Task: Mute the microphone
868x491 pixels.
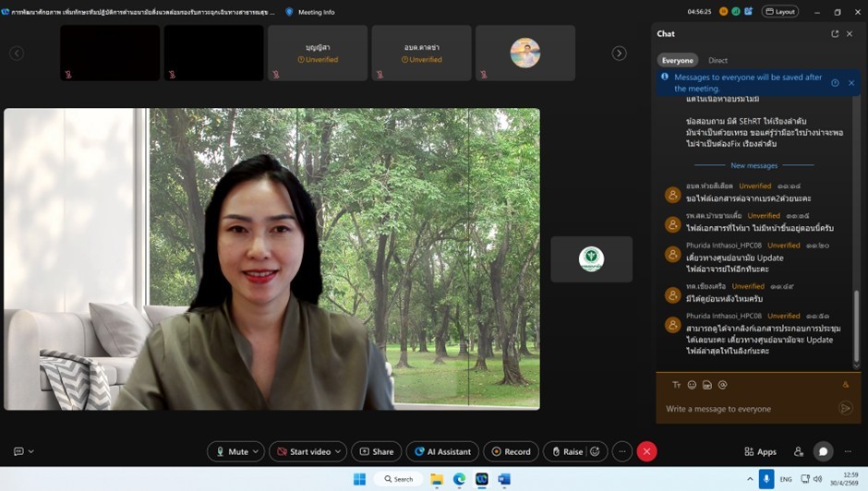Action: point(231,451)
